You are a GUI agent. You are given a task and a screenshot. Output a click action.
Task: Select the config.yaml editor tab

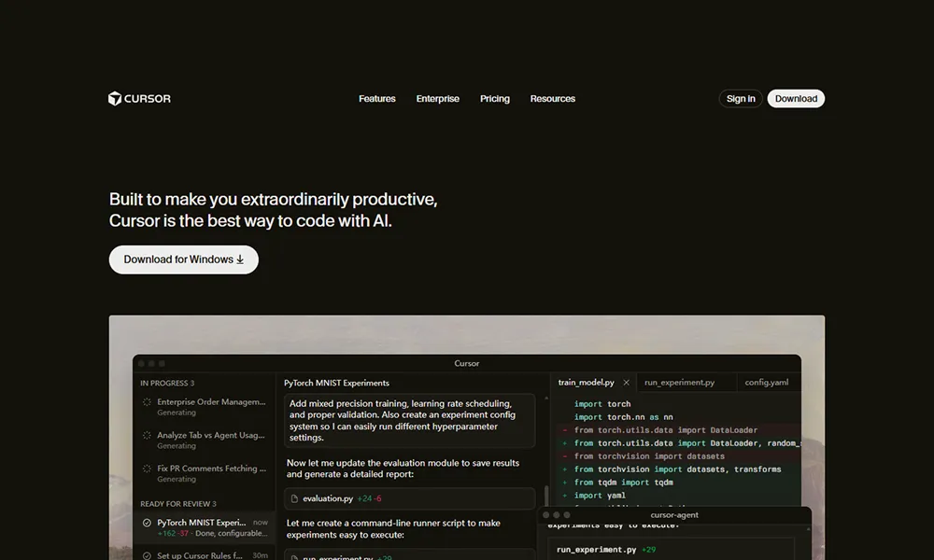coord(766,383)
